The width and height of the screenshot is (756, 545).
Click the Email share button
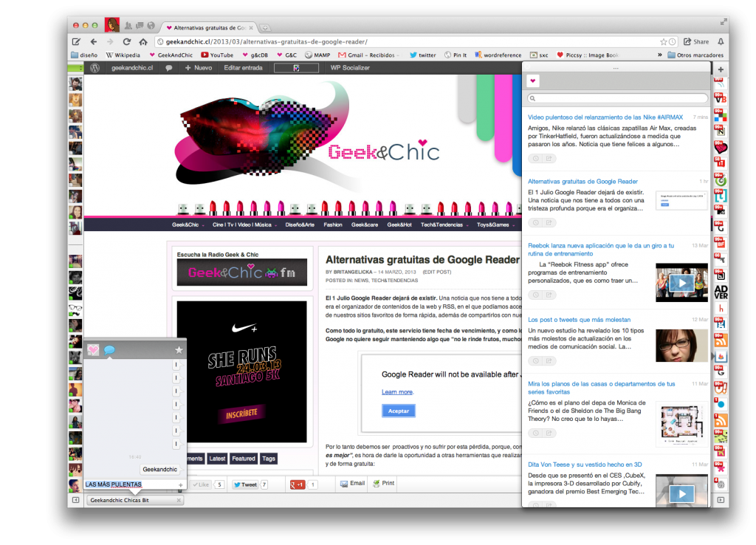(352, 483)
